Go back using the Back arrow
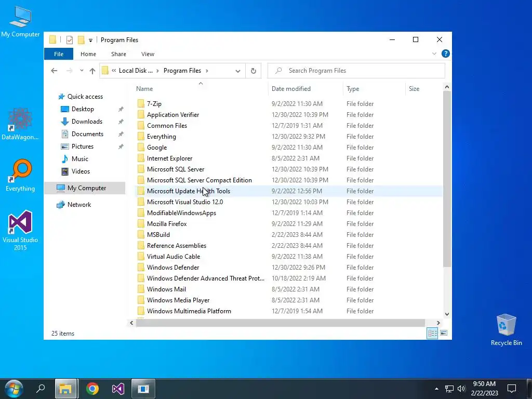Image resolution: width=532 pixels, height=399 pixels. [54, 71]
